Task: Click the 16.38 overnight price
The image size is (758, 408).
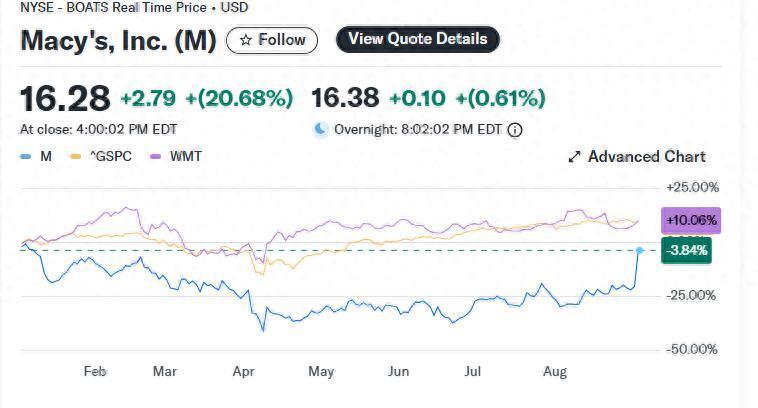Action: pyautogui.click(x=345, y=98)
